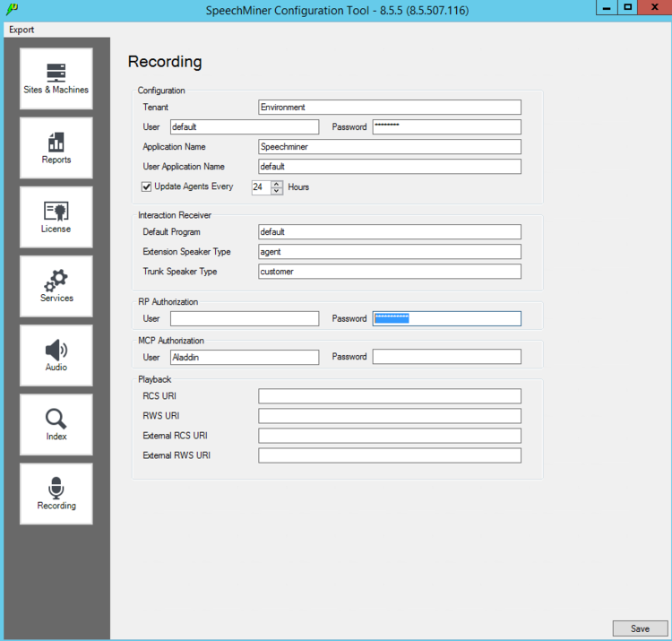Open the Services gear panel
672x641 pixels.
click(x=56, y=286)
